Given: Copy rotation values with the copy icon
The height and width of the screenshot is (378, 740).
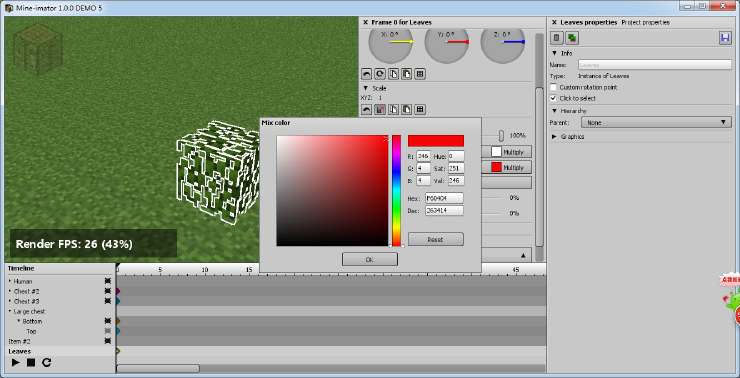Looking at the screenshot, I should [x=393, y=74].
